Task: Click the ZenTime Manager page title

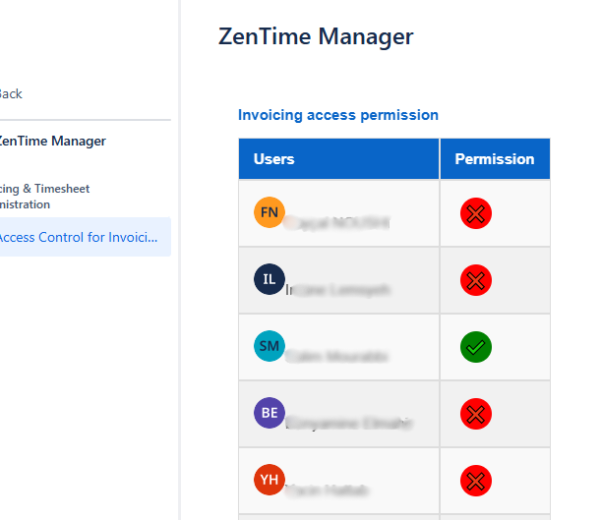Action: [316, 37]
